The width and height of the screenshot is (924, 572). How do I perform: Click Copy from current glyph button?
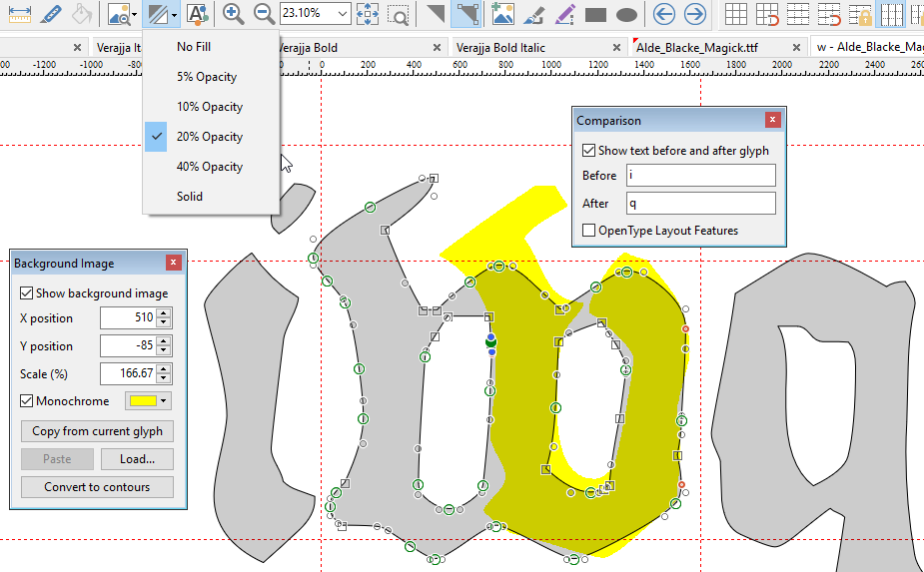[x=97, y=431]
